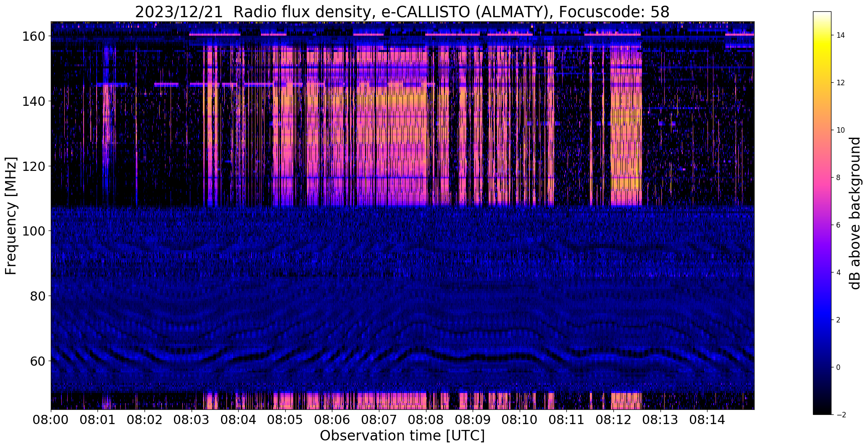This screenshot has width=868, height=448.
Task: Click the colorbar tick label 2
Action: click(x=839, y=320)
